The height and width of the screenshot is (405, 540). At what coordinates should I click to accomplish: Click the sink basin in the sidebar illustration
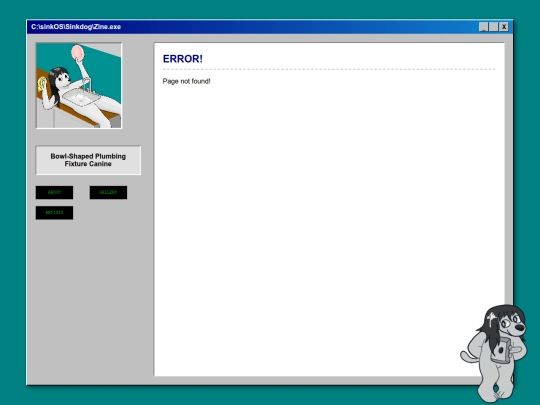coord(81,97)
